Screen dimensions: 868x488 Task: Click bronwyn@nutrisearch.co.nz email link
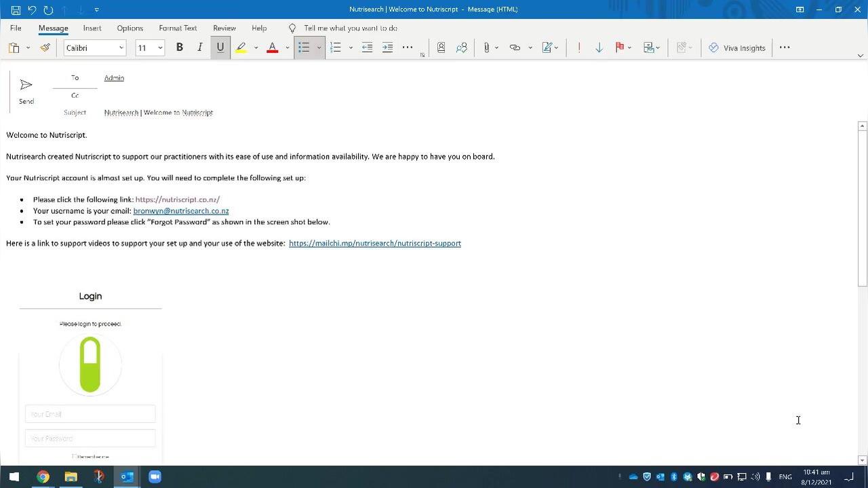(x=181, y=211)
